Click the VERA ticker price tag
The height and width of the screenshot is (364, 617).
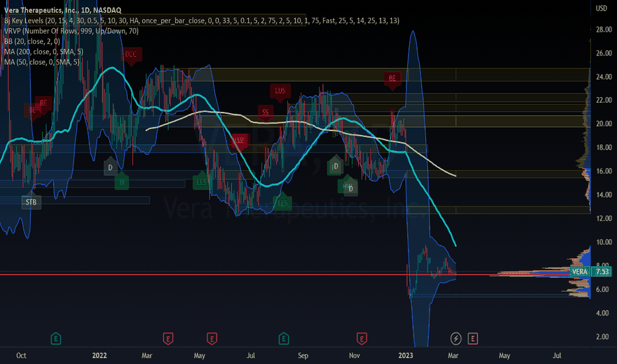coord(580,271)
